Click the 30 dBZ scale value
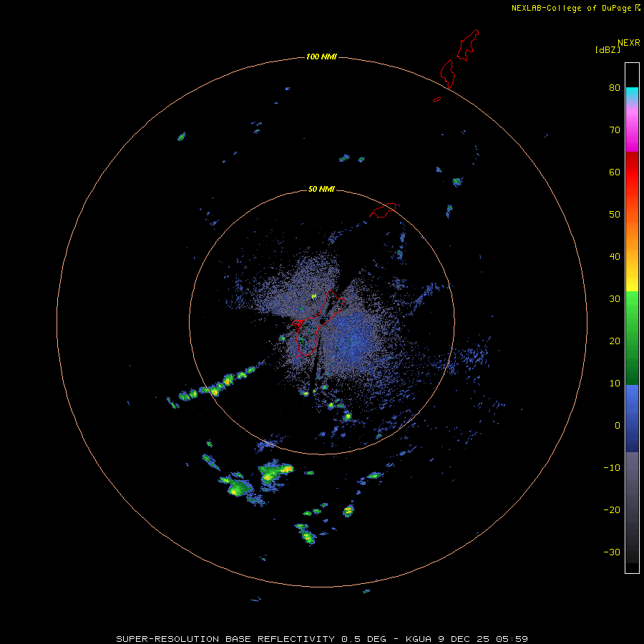The image size is (644, 644). click(615, 299)
